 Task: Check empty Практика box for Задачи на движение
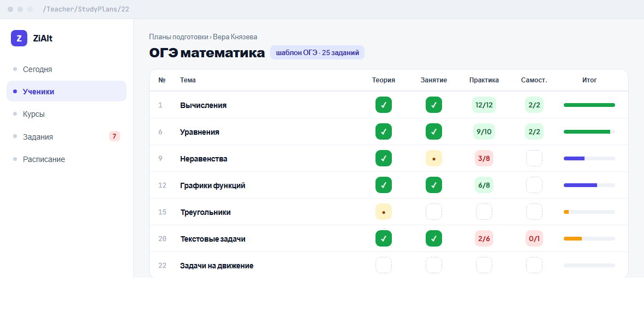(x=484, y=265)
